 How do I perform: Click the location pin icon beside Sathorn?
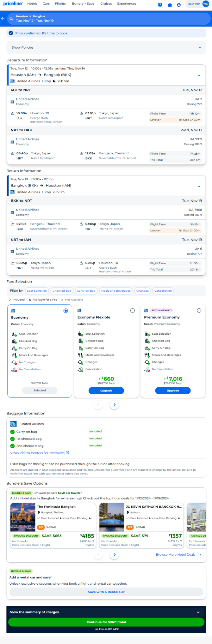128,512
